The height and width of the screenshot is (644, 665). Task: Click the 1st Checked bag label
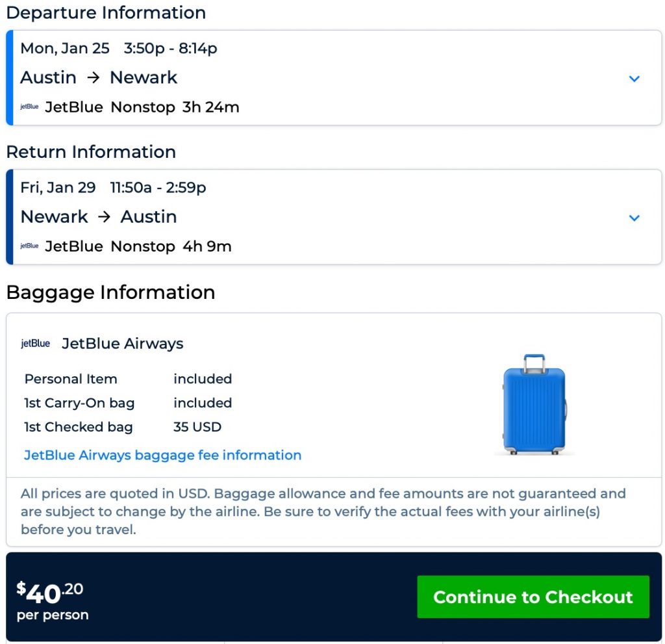(79, 427)
